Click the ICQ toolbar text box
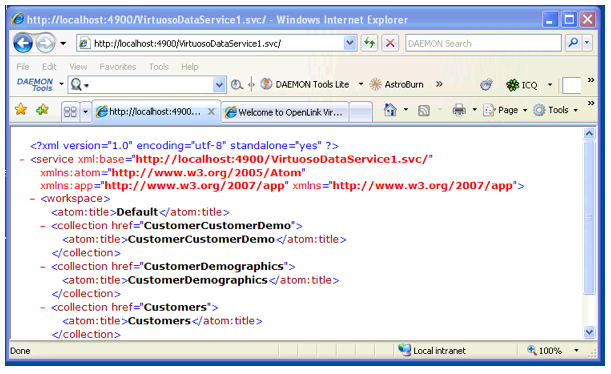Image resolution: width=611 pixels, height=374 pixels. pos(572,85)
